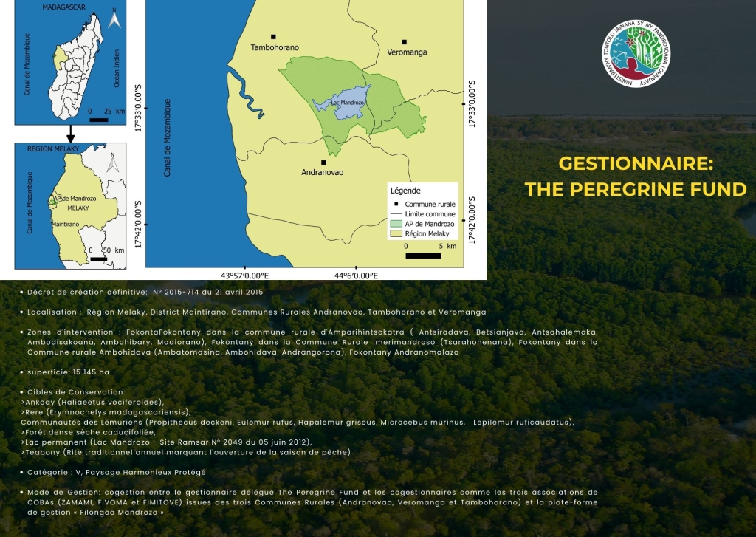Click the 'Tambohorano' map label
The width and height of the screenshot is (756, 537).
[x=275, y=47]
